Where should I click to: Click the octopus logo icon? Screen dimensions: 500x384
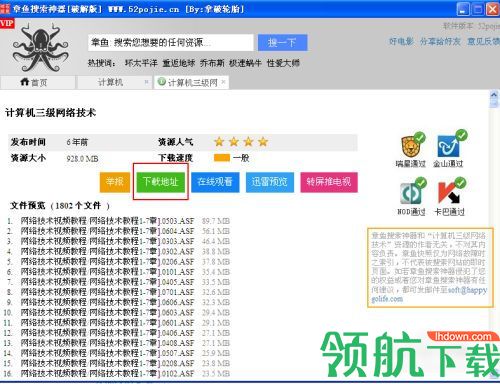(40, 48)
